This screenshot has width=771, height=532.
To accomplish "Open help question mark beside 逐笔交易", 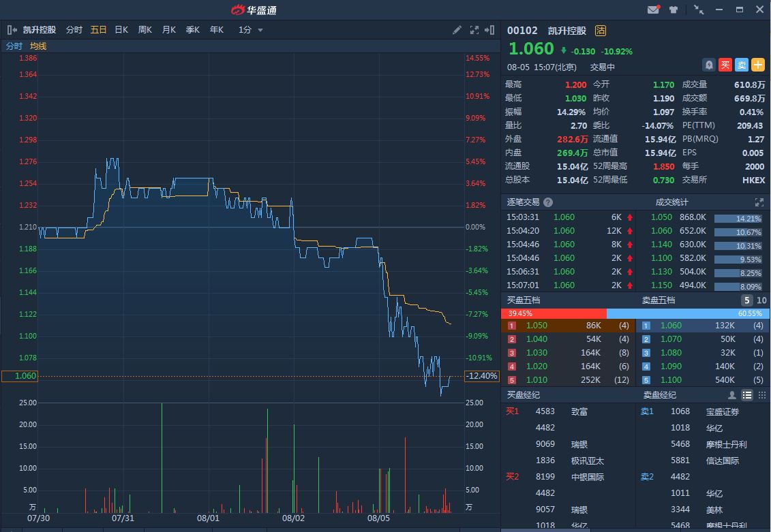I will click(548, 202).
